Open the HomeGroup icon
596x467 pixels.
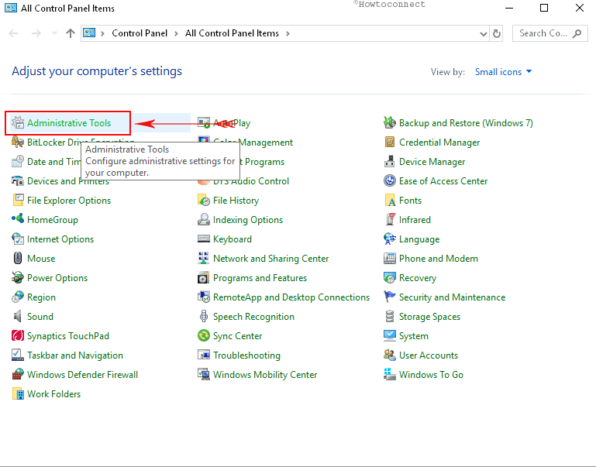(17, 220)
